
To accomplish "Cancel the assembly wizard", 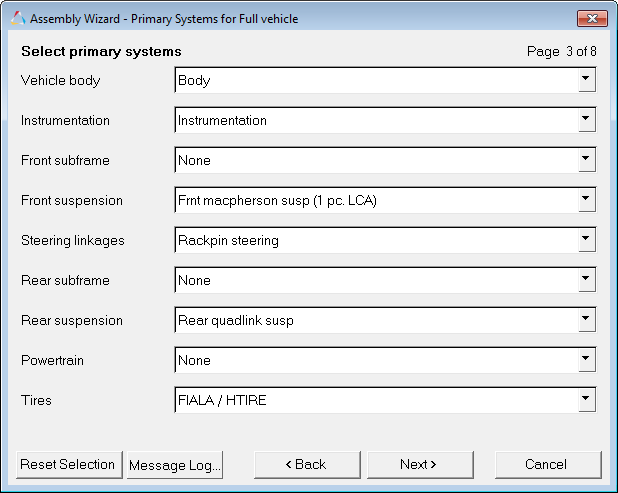I will coord(548,464).
